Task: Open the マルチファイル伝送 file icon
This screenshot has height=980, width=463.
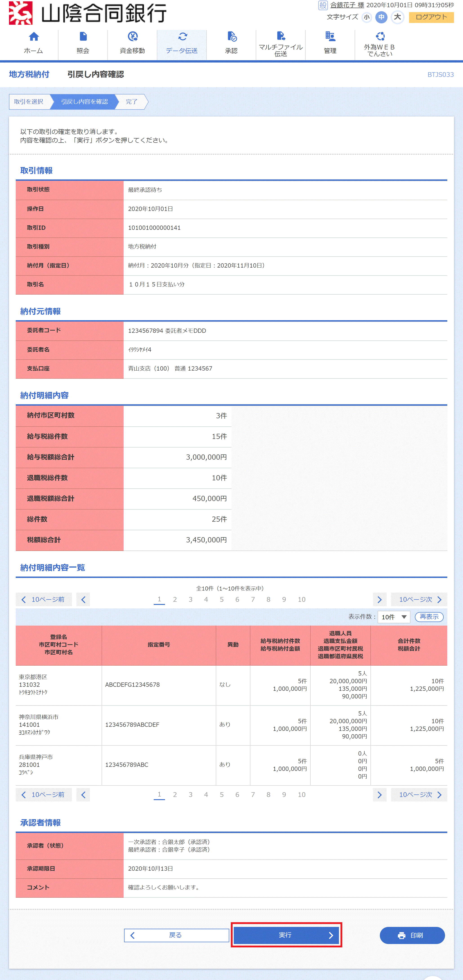Action: [x=280, y=36]
